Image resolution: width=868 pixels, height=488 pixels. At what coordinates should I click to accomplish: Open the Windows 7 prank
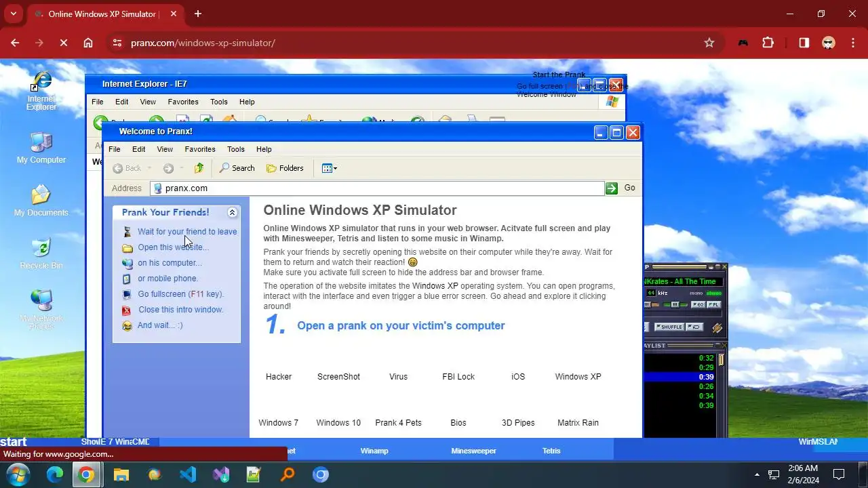coord(278,423)
